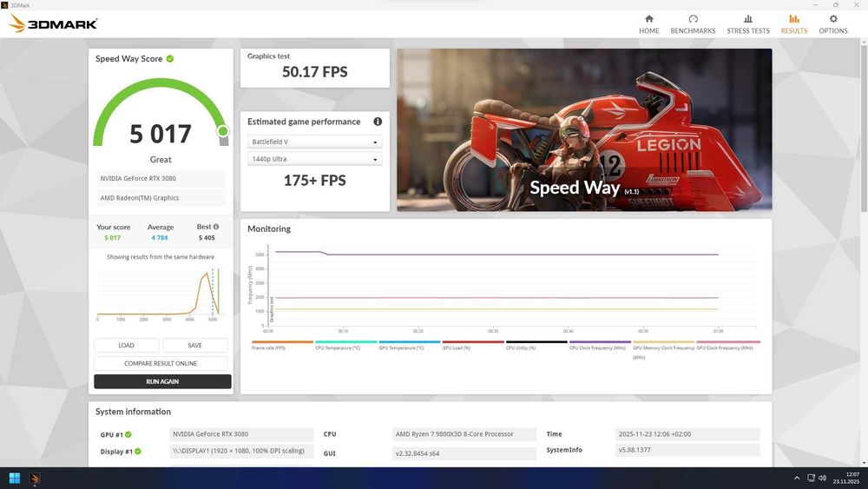Click the 175+ FPS estimate
The height and width of the screenshot is (489, 868).
point(314,181)
